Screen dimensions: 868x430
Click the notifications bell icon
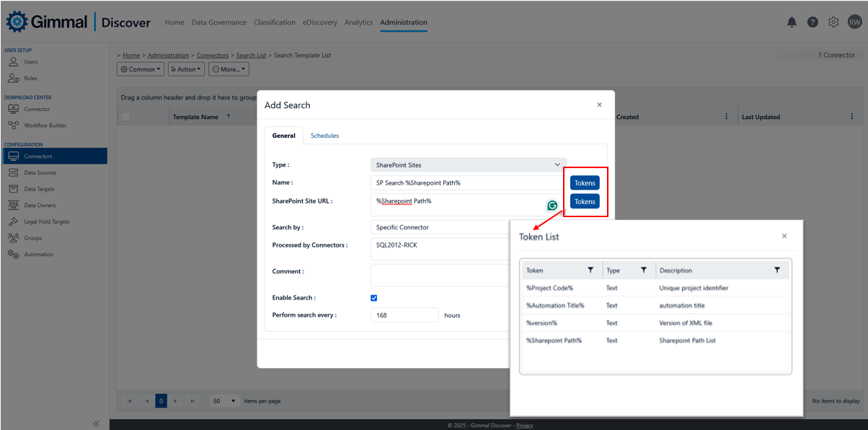click(x=792, y=22)
